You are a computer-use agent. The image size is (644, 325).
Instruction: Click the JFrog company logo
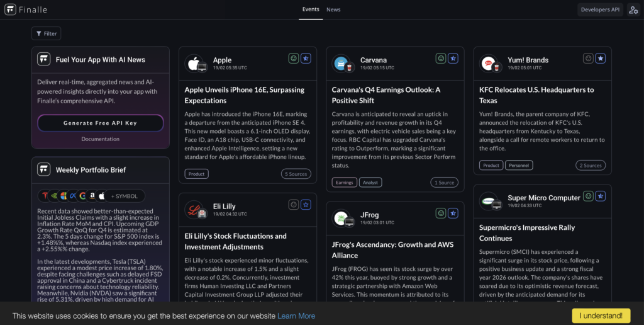coord(341,219)
